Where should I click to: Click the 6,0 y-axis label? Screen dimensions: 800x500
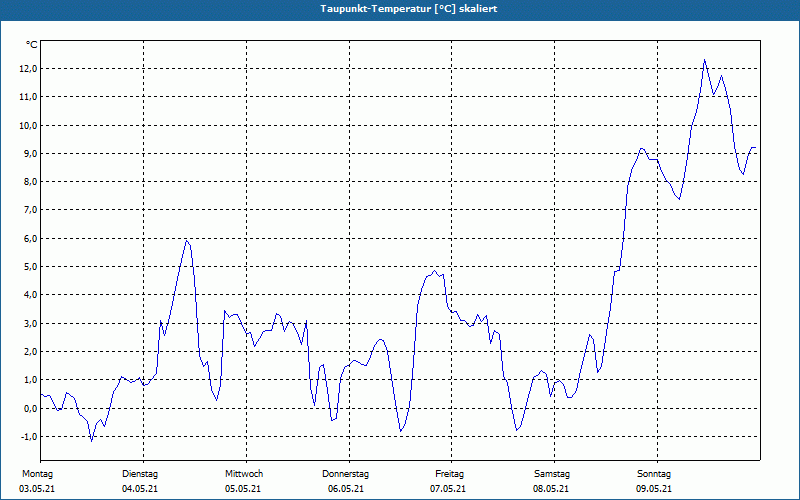pos(31,239)
